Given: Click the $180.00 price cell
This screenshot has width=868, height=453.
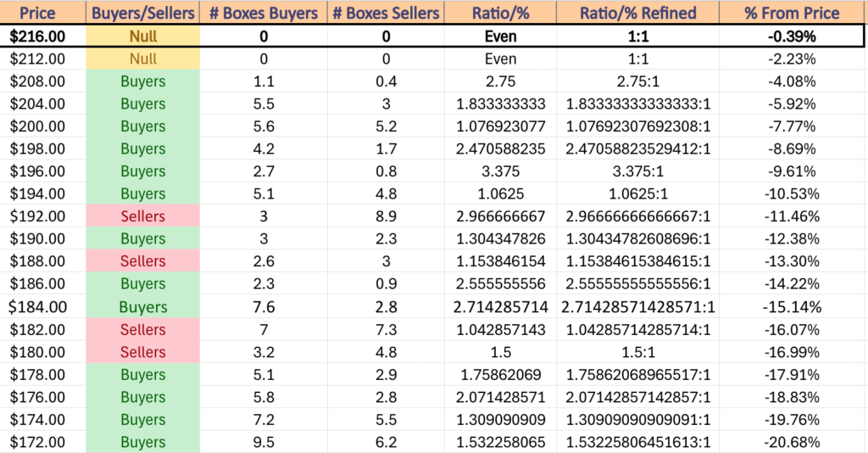Looking at the screenshot, I should [x=42, y=352].
